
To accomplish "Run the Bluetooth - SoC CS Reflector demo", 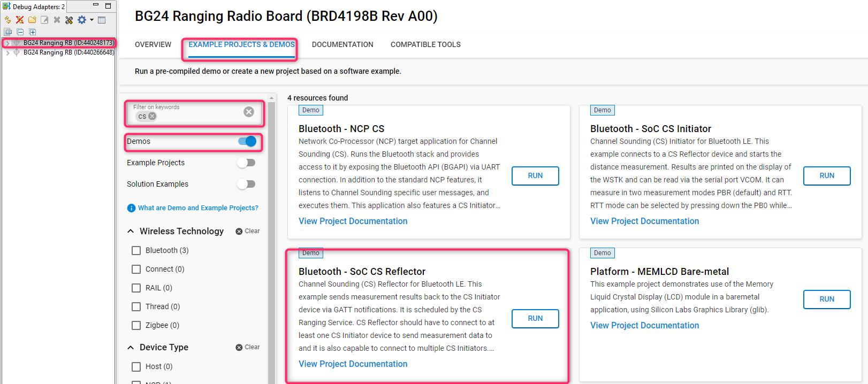I will (535, 318).
